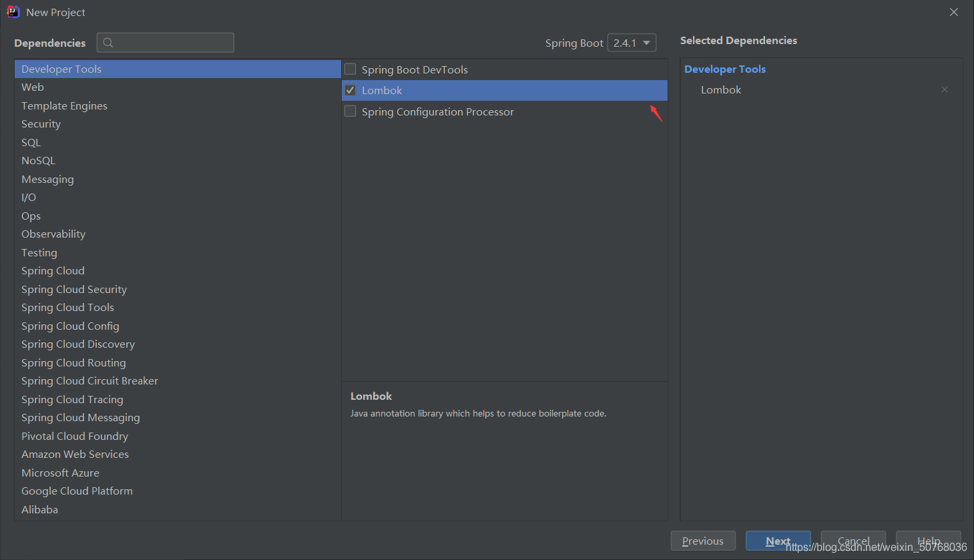
Task: Open Spring Cloud Discovery category
Action: (x=178, y=344)
